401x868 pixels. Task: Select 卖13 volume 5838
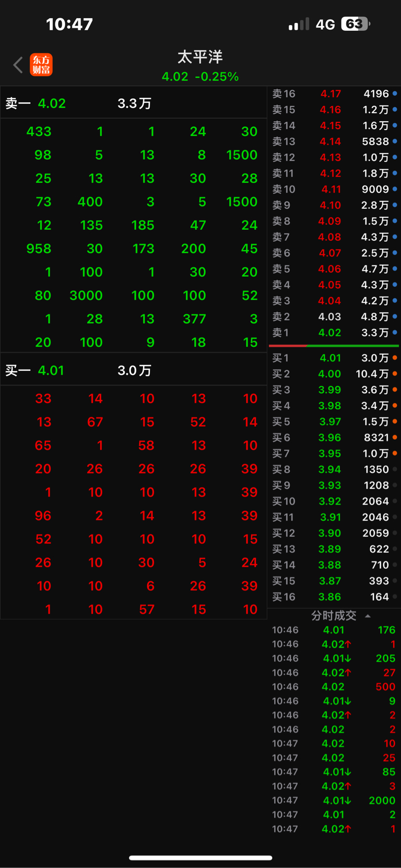375,142
